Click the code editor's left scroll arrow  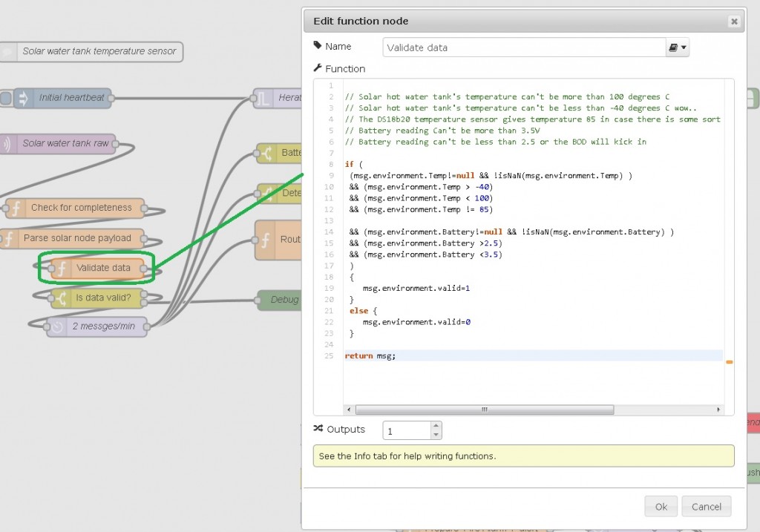[349, 410]
